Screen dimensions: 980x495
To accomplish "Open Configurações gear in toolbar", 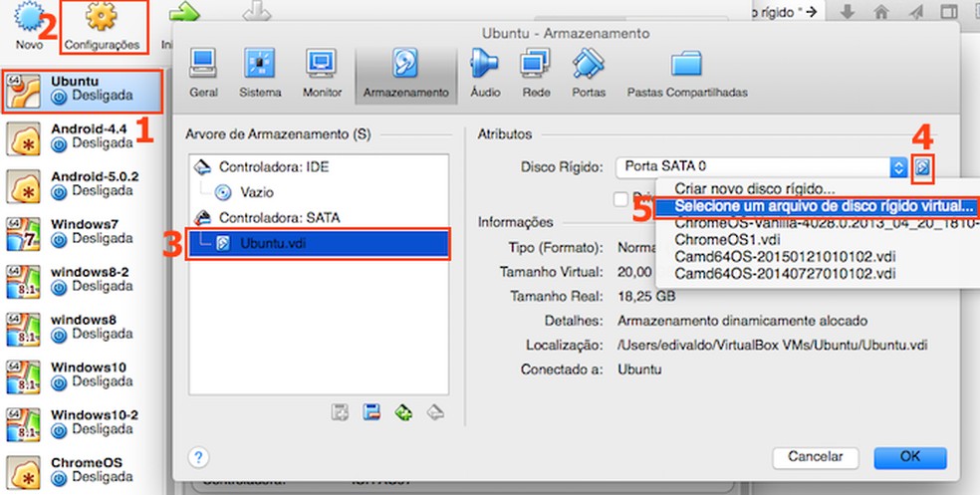I will click(x=102, y=19).
